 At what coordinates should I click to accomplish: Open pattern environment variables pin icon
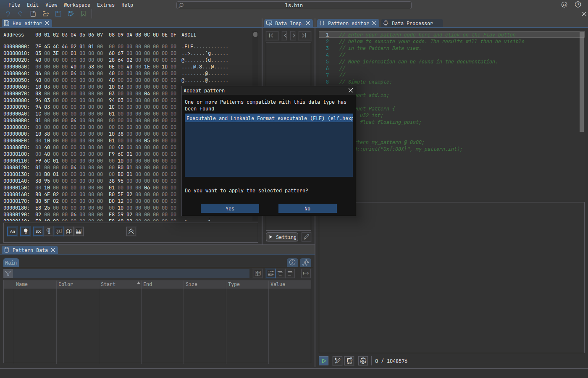pyautogui.click(x=349, y=361)
